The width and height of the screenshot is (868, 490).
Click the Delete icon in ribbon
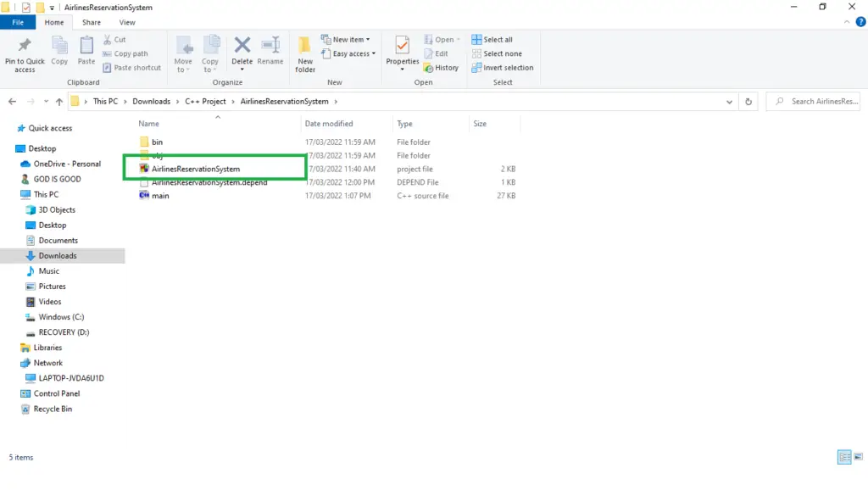tap(242, 48)
